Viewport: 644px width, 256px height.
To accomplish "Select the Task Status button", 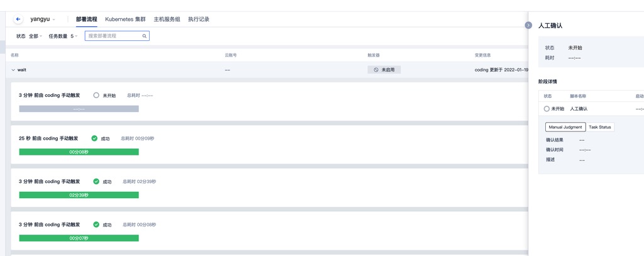I will (x=599, y=127).
